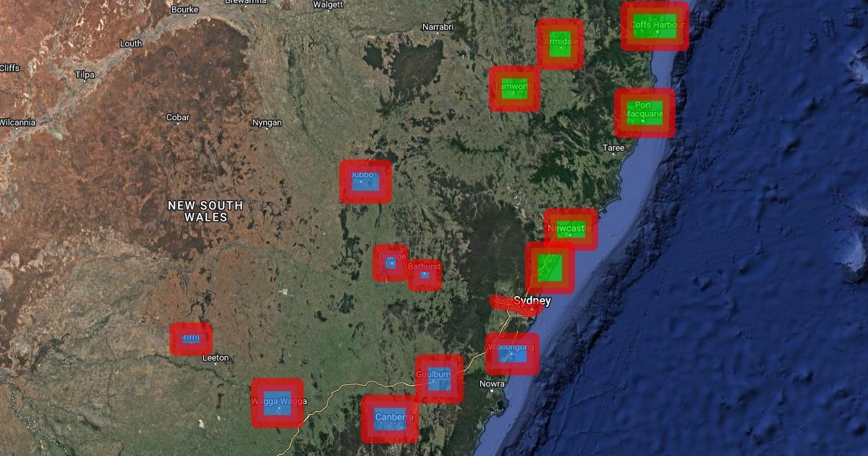Select the Port Macquarie green marker
868x456 pixels.
(x=644, y=113)
